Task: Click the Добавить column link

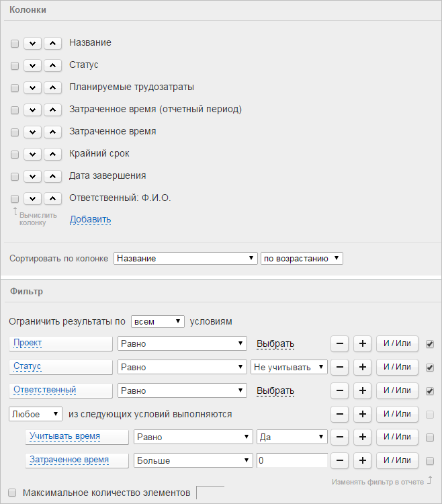Action: coord(90,219)
